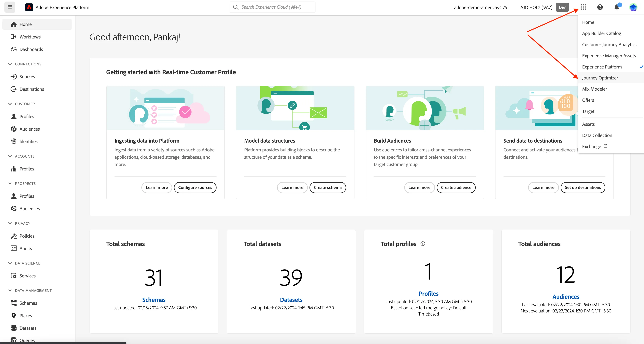Collapse the CONNECTIONS section
This screenshot has height=344, width=644.
[10, 64]
